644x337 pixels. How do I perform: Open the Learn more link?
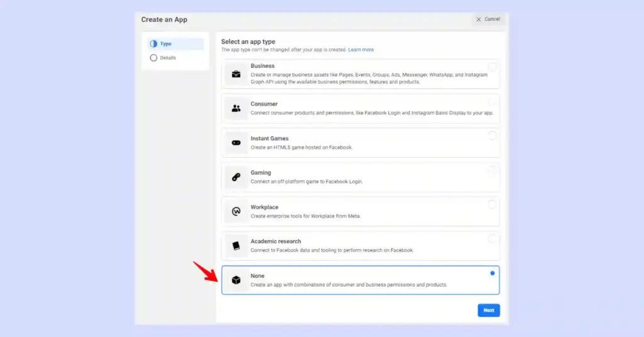pyautogui.click(x=361, y=50)
